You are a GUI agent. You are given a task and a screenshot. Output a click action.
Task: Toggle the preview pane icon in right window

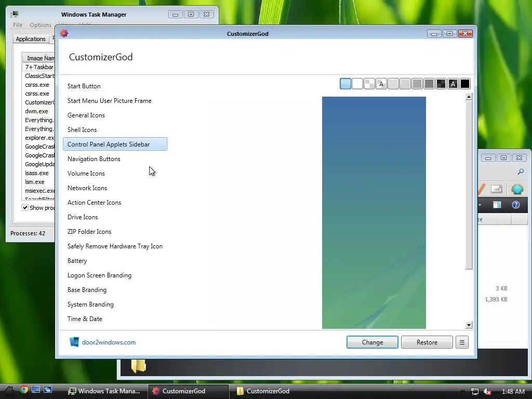[497, 205]
